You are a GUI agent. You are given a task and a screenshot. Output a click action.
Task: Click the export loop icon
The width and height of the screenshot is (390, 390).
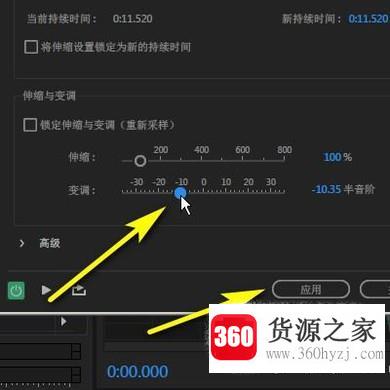pos(79,290)
